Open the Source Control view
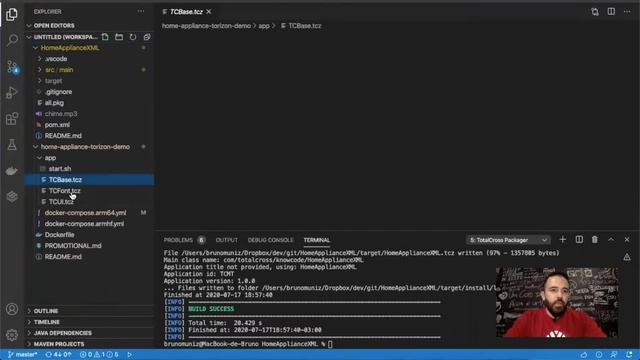Viewport: 640px width, 360px height. [x=12, y=67]
